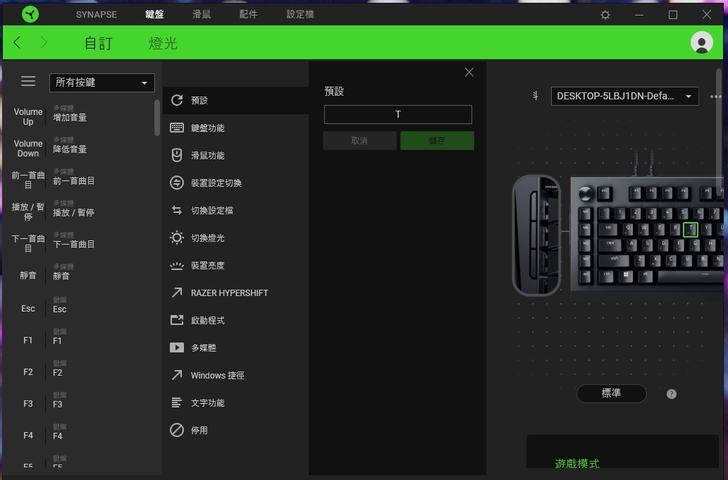
Task: Select 滑鼠功能 mouse function icon
Action: coord(177,155)
